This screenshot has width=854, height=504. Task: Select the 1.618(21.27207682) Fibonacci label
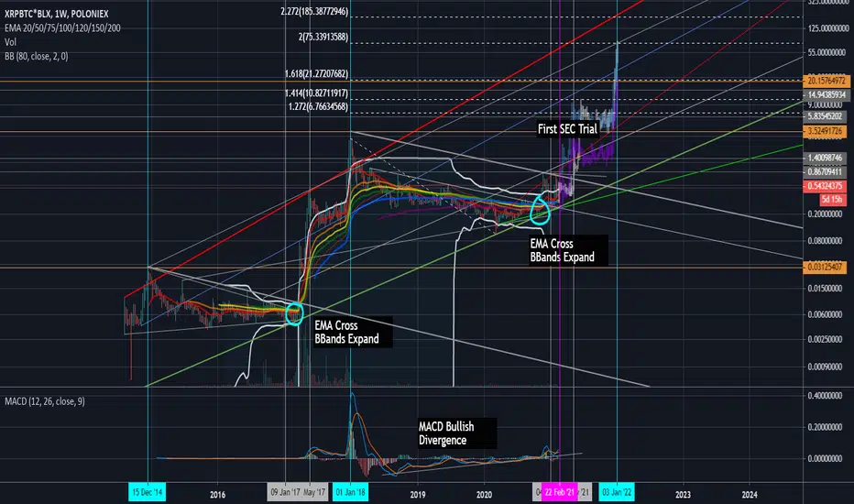point(316,73)
